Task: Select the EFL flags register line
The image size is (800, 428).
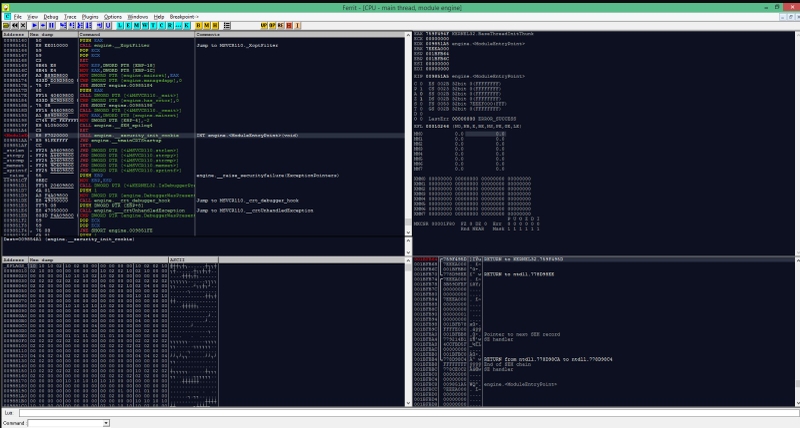Action: tap(468, 126)
